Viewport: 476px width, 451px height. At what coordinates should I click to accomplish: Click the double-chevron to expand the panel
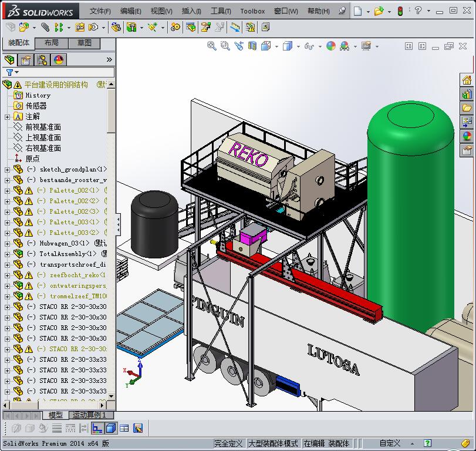(x=109, y=59)
